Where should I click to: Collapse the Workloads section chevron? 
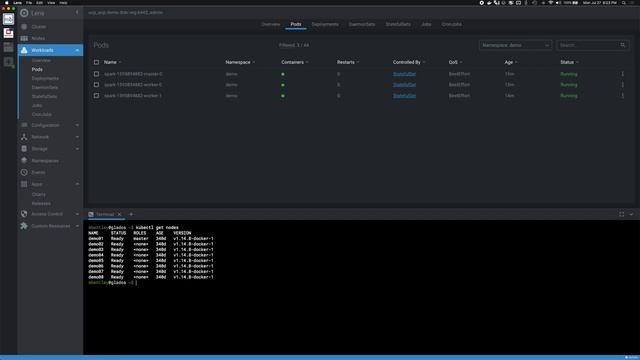(x=77, y=50)
